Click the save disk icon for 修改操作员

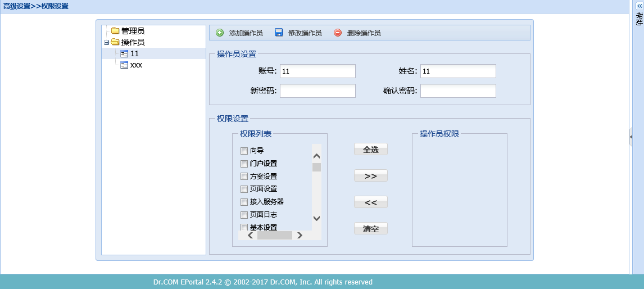[279, 33]
